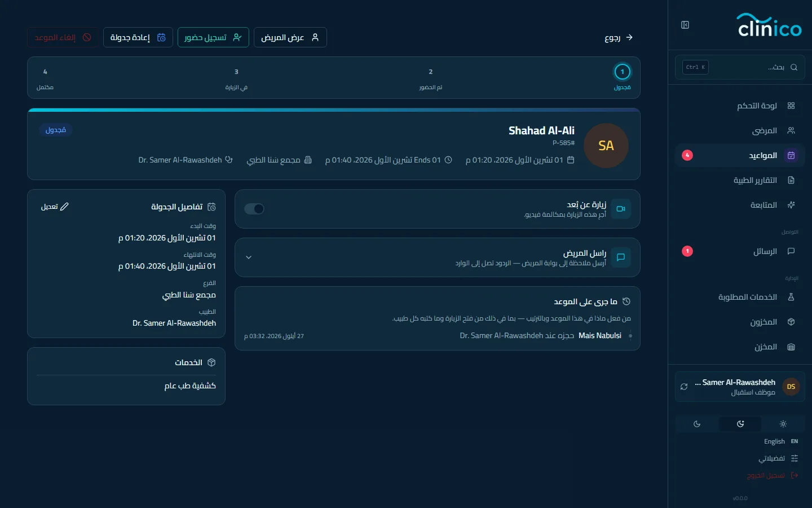Click the medical reports document icon
The height and width of the screenshot is (508, 812).
coord(791,180)
